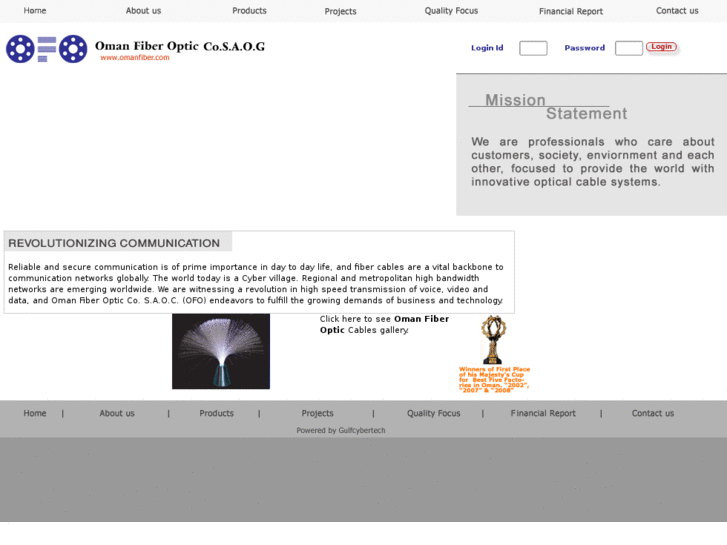Image resolution: width=727 pixels, height=545 pixels.
Task: Select Projects in the top menu
Action: [340, 11]
